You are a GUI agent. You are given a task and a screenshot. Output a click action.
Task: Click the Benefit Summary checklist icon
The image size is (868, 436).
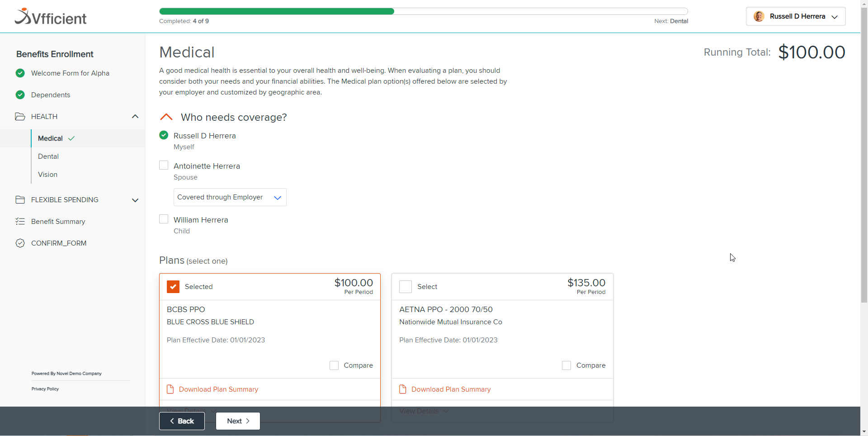[20, 222]
